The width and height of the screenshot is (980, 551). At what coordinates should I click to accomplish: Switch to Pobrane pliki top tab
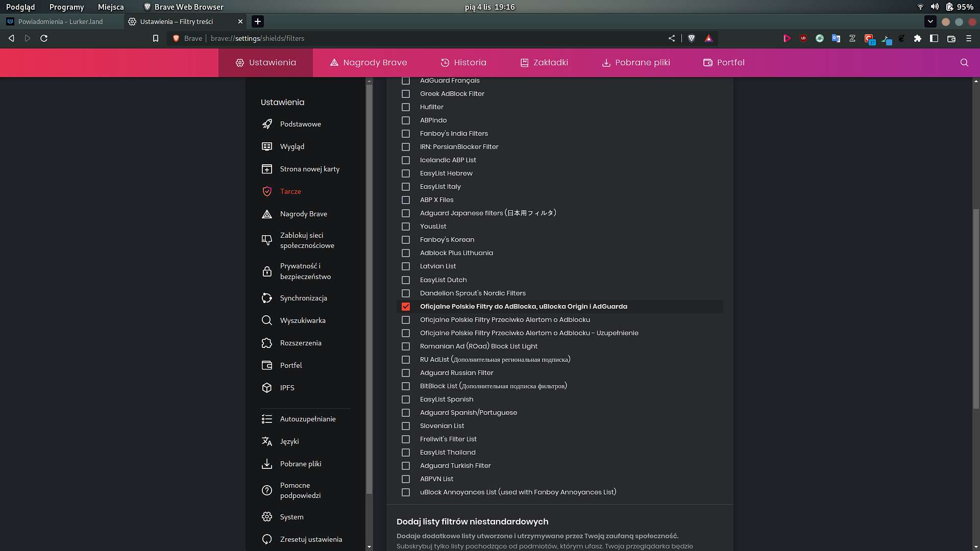pyautogui.click(x=636, y=63)
